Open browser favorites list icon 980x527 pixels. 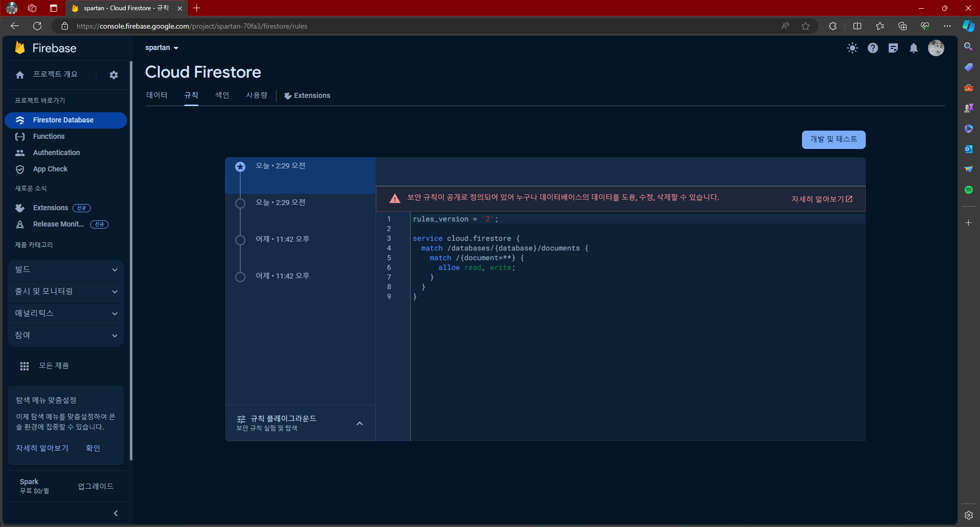click(880, 26)
